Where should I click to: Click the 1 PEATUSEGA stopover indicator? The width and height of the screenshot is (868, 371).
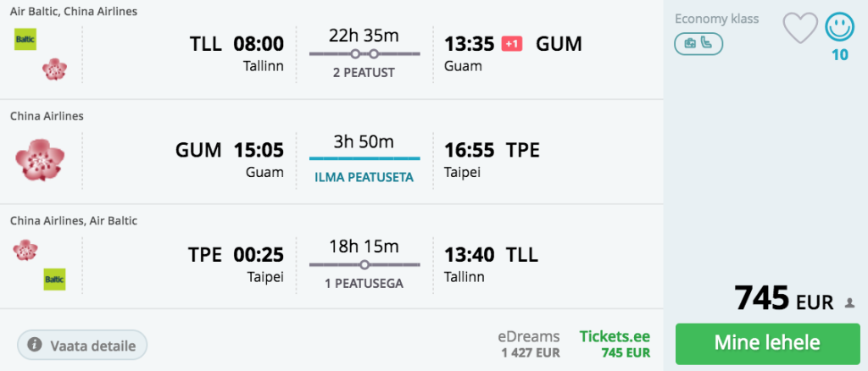click(x=364, y=283)
